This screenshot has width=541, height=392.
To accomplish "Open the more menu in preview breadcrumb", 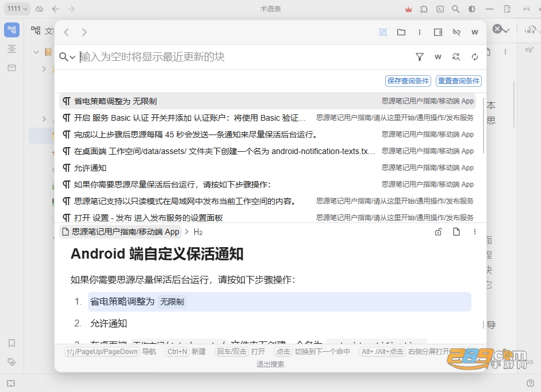I will click(x=475, y=232).
